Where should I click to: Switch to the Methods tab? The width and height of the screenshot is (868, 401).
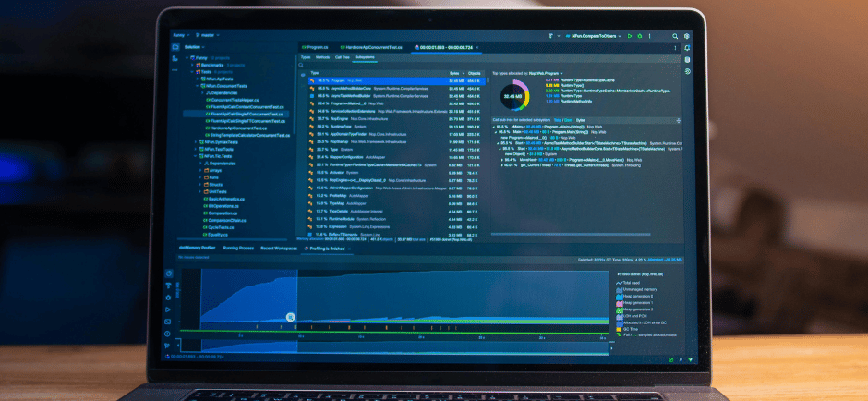323,57
